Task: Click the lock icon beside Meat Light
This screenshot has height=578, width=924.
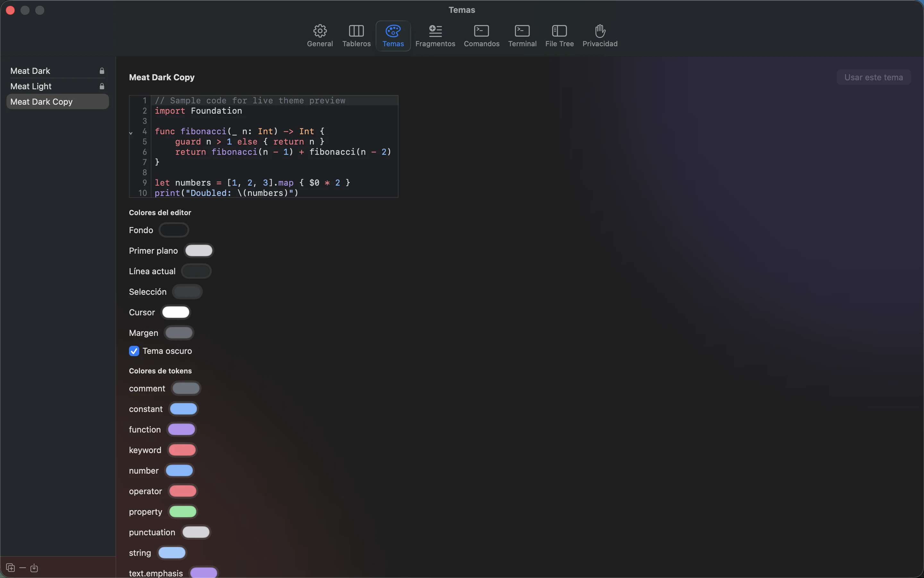Action: (102, 86)
